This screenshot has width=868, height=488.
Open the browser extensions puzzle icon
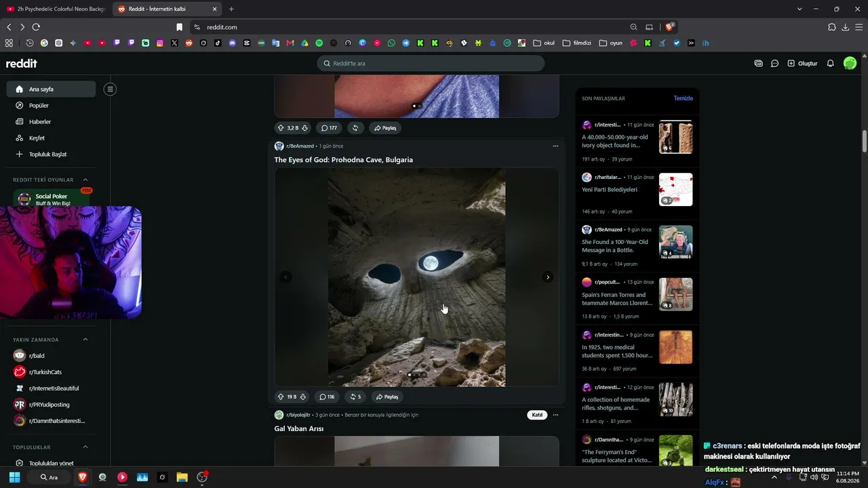832,27
